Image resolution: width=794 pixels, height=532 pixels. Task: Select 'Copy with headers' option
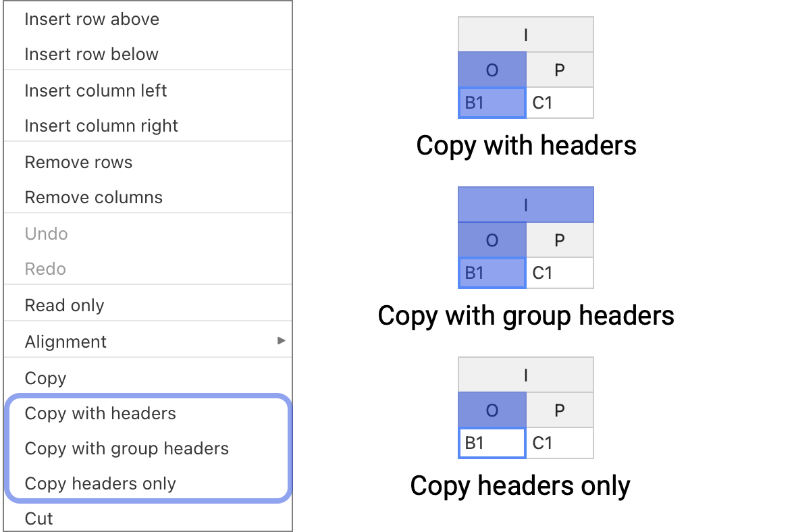(100, 413)
